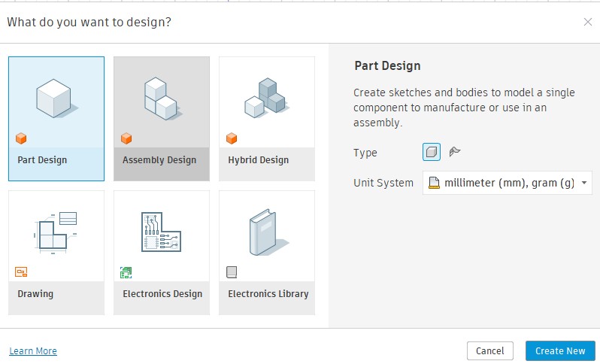The width and height of the screenshot is (600, 364).
Task: Click the Drawing label text
Action: pyautogui.click(x=35, y=294)
